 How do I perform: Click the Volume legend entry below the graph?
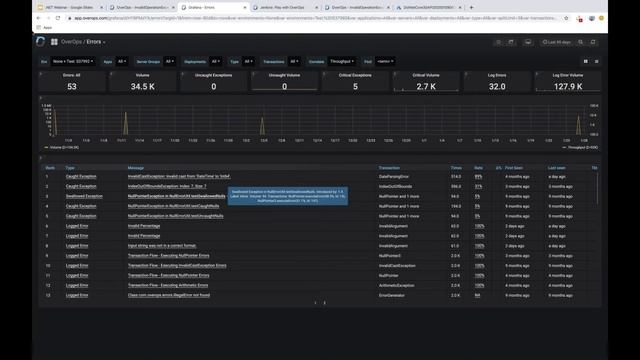pyautogui.click(x=61, y=147)
